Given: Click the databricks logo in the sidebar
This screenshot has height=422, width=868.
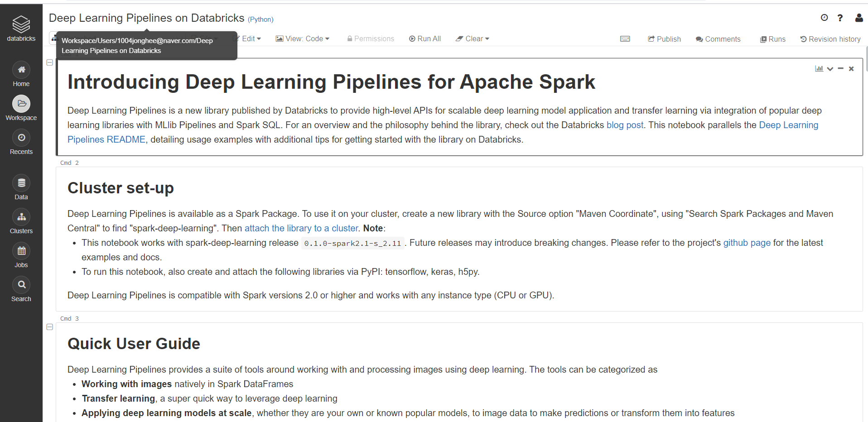Looking at the screenshot, I should (x=21, y=28).
